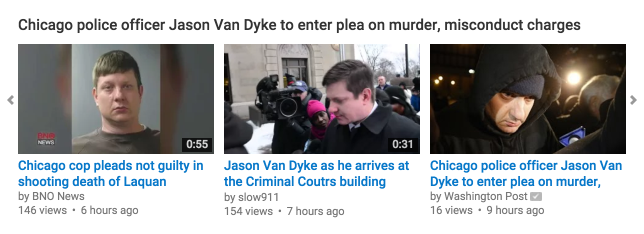Open the BNO News mugshot video thumbnail
The height and width of the screenshot is (234, 644).
116,99
